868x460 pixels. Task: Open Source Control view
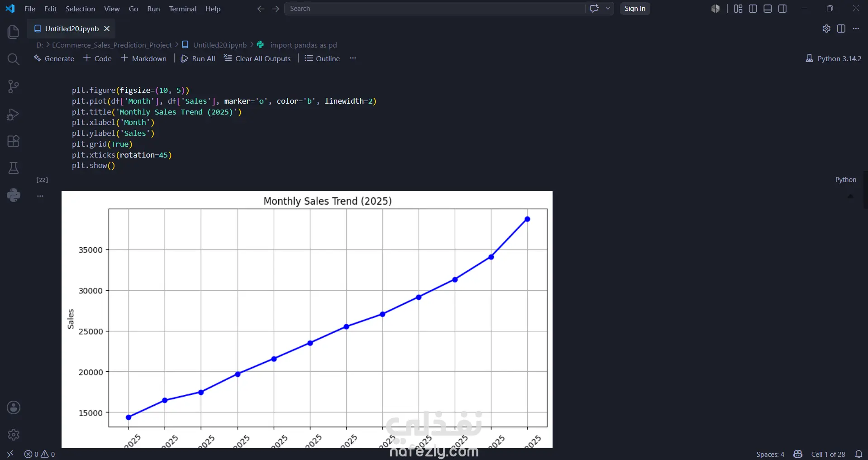[x=14, y=86]
